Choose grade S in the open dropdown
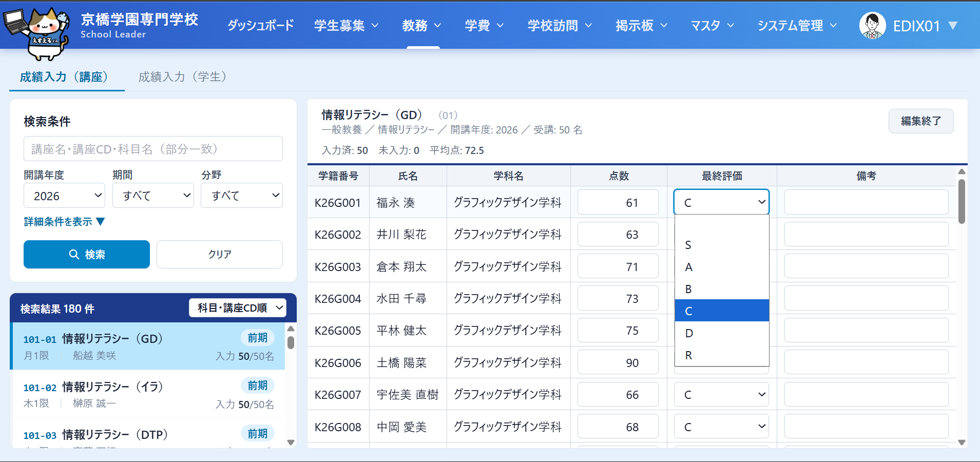The image size is (980, 462). pos(722,245)
